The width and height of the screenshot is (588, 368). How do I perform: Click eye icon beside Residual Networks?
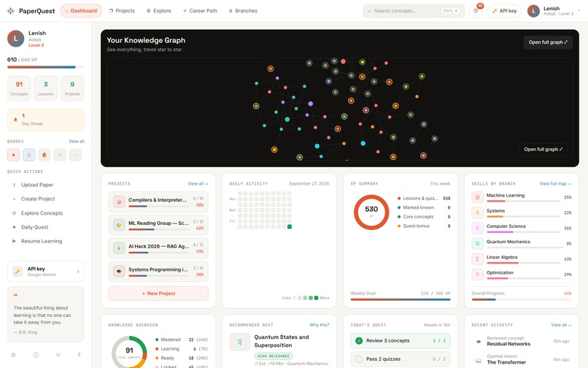(x=479, y=341)
